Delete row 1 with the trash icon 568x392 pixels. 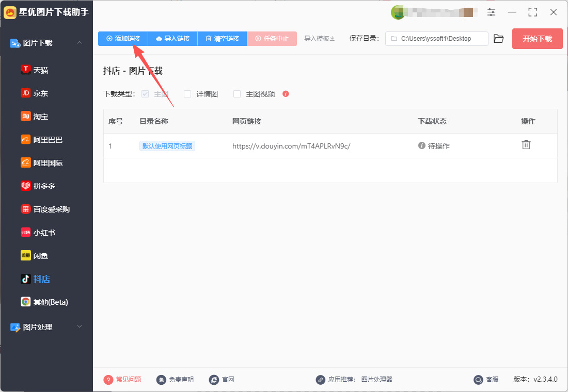[x=526, y=145]
